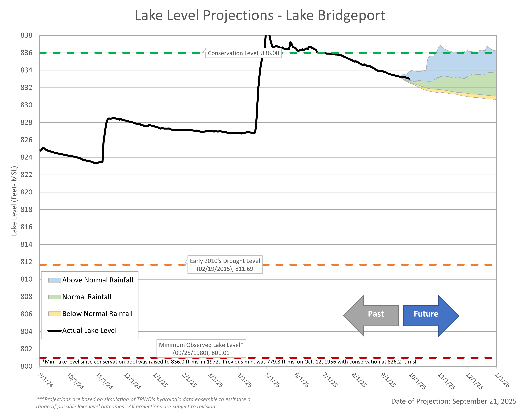Image resolution: width=520 pixels, height=420 pixels.
Task: Click the 836 y-axis value label
Action: tap(26, 53)
